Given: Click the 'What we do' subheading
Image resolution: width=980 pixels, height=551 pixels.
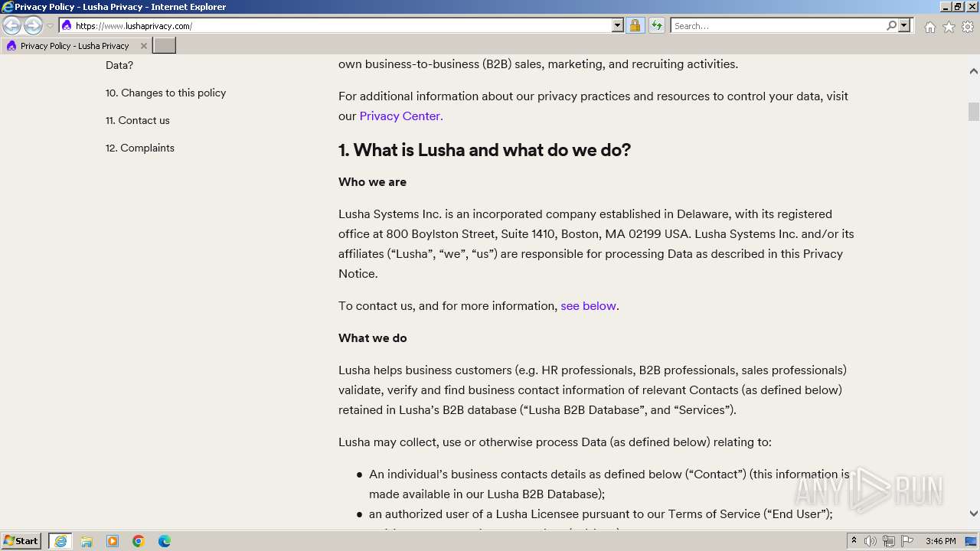Looking at the screenshot, I should (x=373, y=337).
